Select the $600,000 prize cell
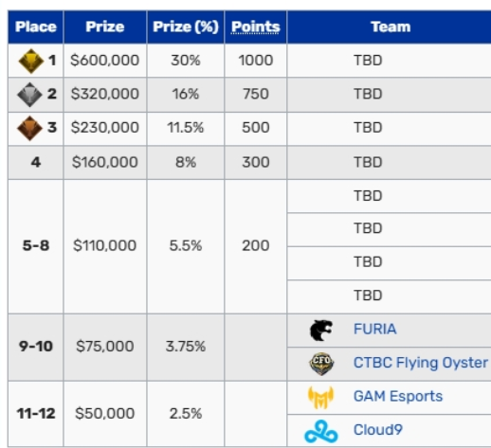This screenshot has width=491, height=448. [105, 61]
